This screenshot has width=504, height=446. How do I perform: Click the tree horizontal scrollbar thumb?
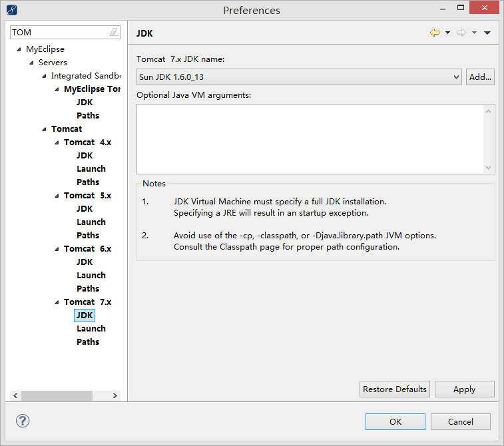(x=57, y=395)
